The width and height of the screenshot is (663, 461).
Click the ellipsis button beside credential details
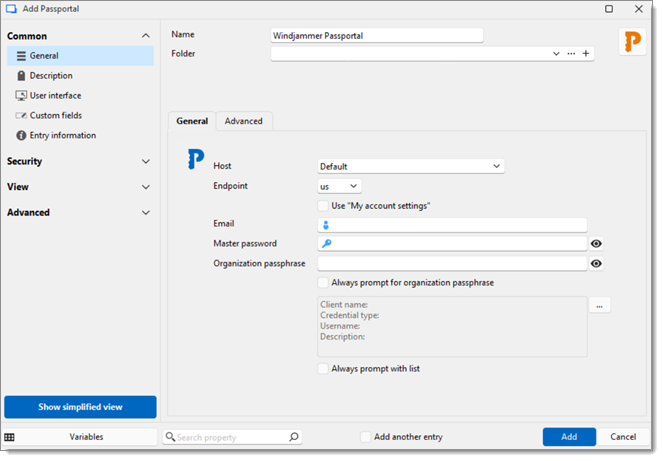[600, 305]
